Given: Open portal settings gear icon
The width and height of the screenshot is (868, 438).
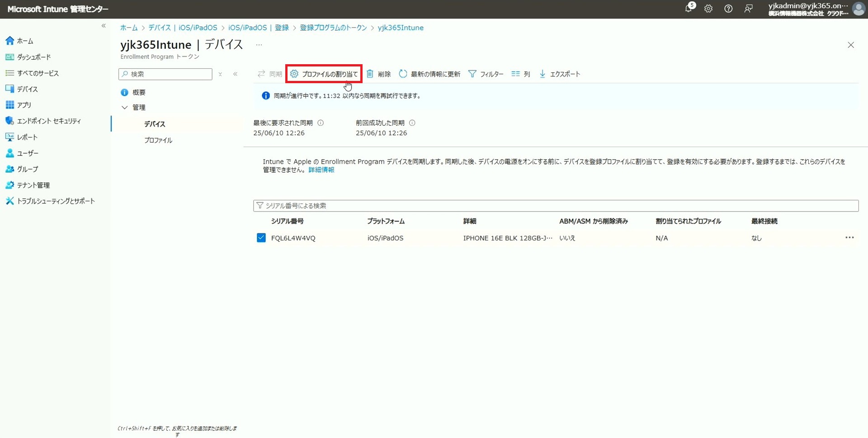Looking at the screenshot, I should pyautogui.click(x=708, y=9).
